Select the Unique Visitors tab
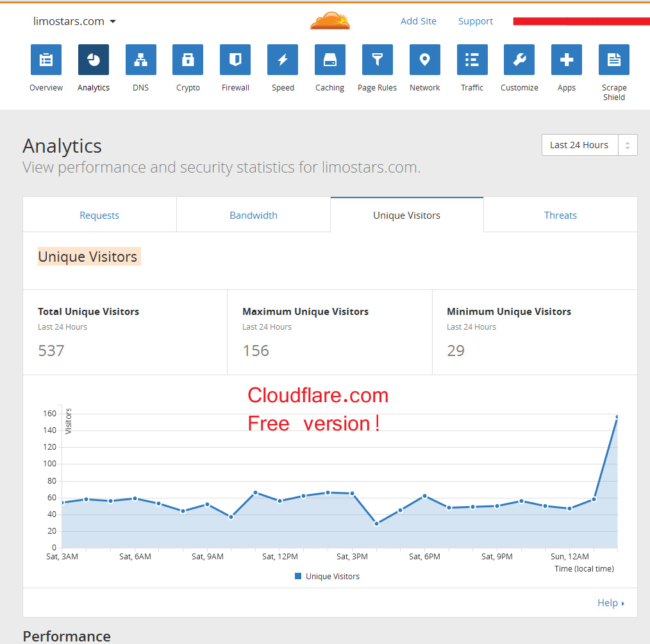Viewport: 650px width, 644px height. click(x=406, y=215)
